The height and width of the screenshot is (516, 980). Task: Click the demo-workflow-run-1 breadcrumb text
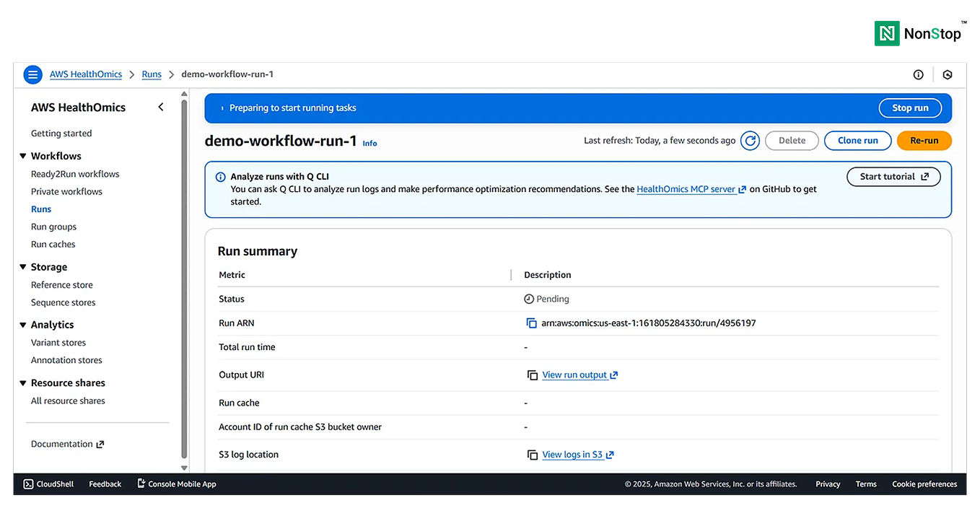pyautogui.click(x=227, y=74)
